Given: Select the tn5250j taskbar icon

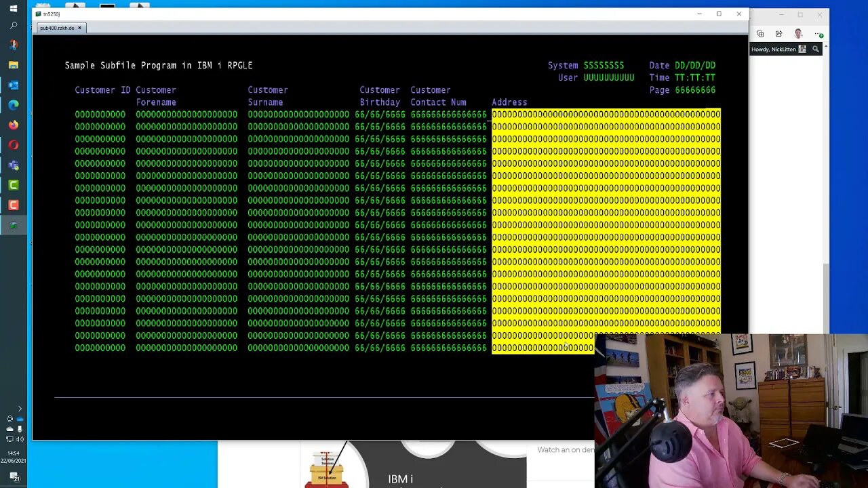Looking at the screenshot, I should [14, 225].
